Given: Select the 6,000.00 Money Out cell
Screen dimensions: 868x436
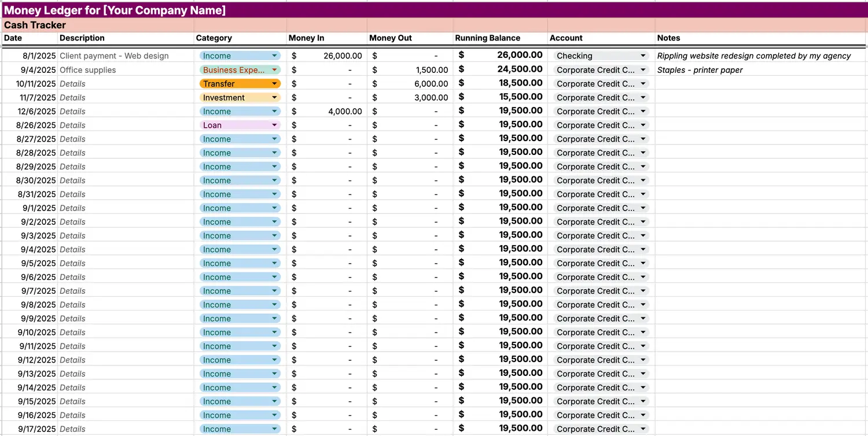Looking at the screenshot, I should coord(410,84).
